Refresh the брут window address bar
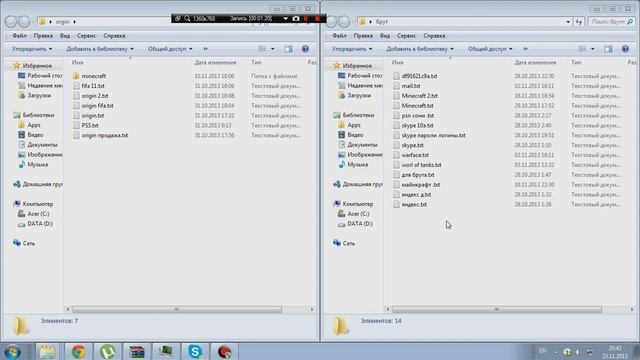640x360 pixels. (x=579, y=22)
